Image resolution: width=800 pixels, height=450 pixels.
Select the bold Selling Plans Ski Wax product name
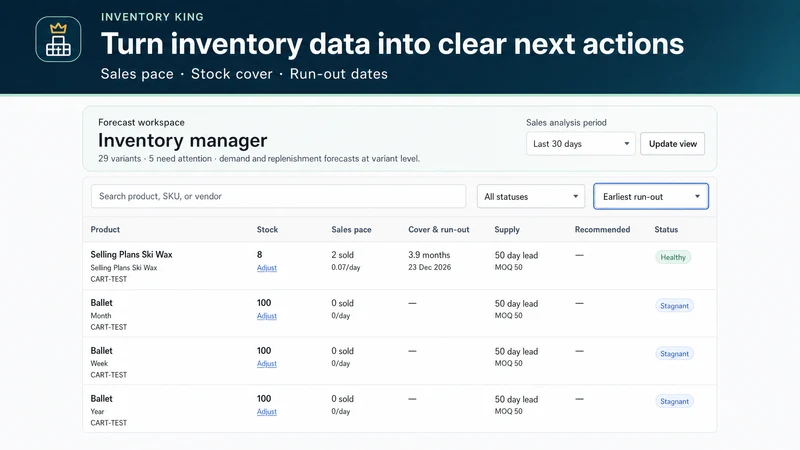pos(132,255)
